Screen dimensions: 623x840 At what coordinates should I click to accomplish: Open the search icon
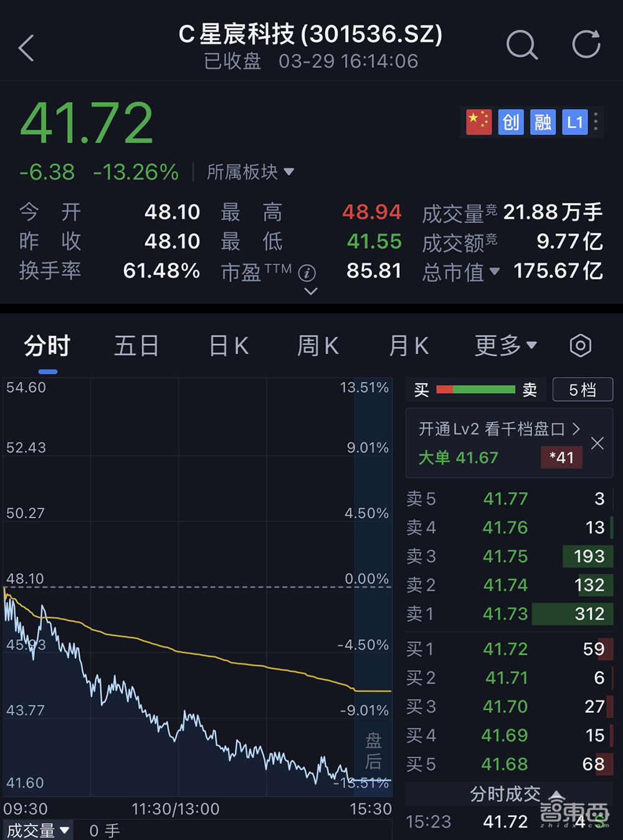pyautogui.click(x=522, y=45)
